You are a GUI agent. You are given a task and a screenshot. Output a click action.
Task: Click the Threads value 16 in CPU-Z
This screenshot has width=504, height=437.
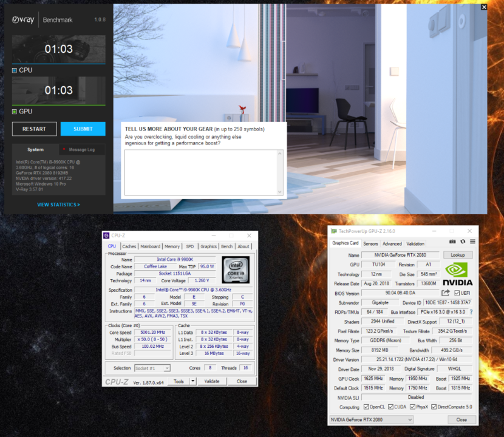click(245, 368)
